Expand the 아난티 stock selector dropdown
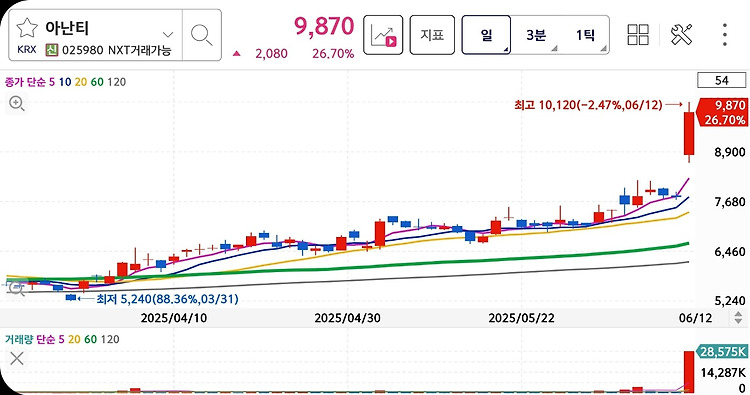Viewport: 750px width, 395px height. [167, 34]
